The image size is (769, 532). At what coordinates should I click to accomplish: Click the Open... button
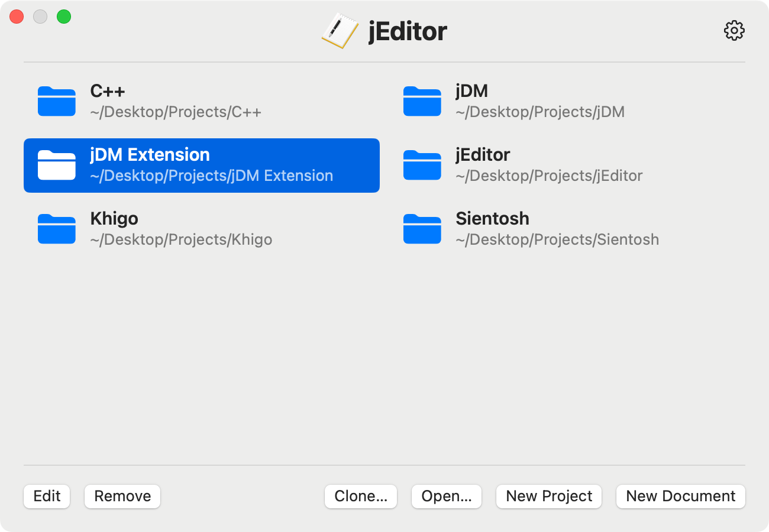pyautogui.click(x=447, y=497)
